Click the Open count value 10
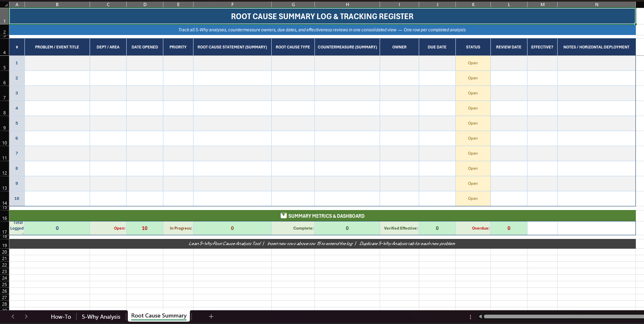The width and height of the screenshot is (644, 324). 145,228
